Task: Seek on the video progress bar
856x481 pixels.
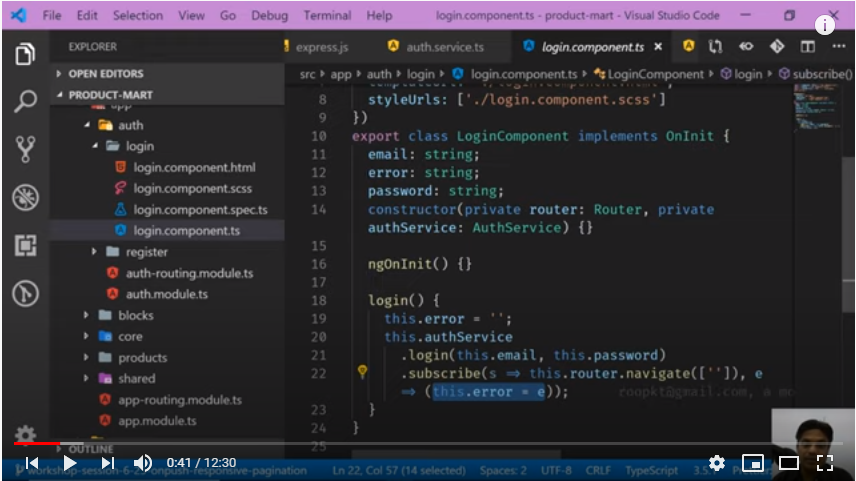Action: pos(428,443)
